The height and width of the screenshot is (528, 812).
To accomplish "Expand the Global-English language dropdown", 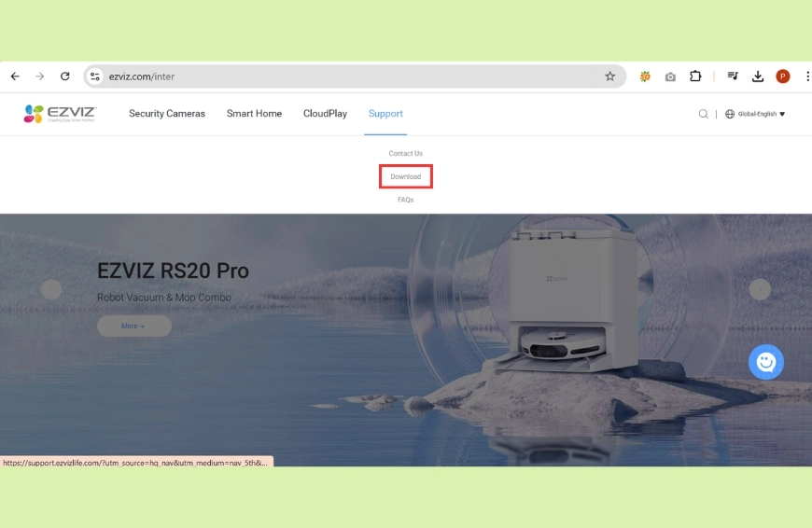I will [762, 114].
